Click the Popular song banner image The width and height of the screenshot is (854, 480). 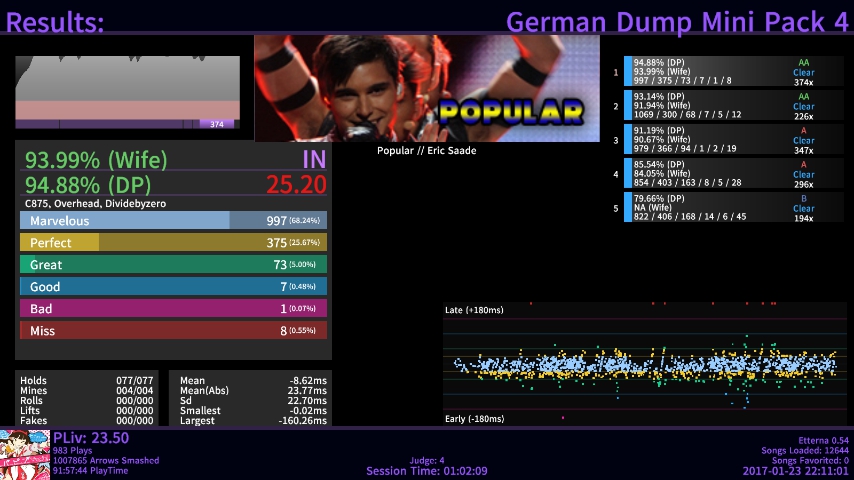[427, 89]
